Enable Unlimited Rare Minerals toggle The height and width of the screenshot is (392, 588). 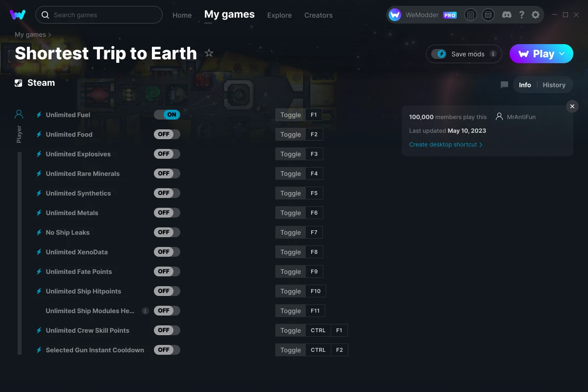(167, 173)
